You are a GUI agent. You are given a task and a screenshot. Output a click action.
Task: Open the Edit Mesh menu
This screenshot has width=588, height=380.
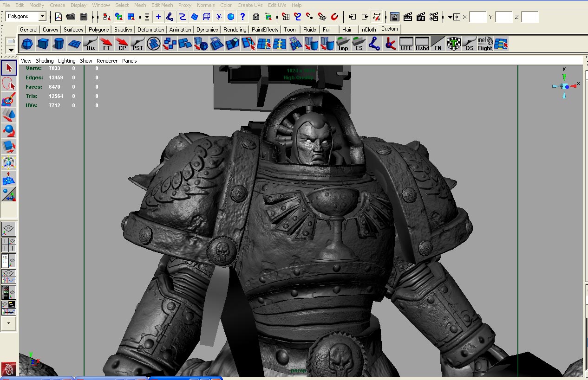pos(162,5)
